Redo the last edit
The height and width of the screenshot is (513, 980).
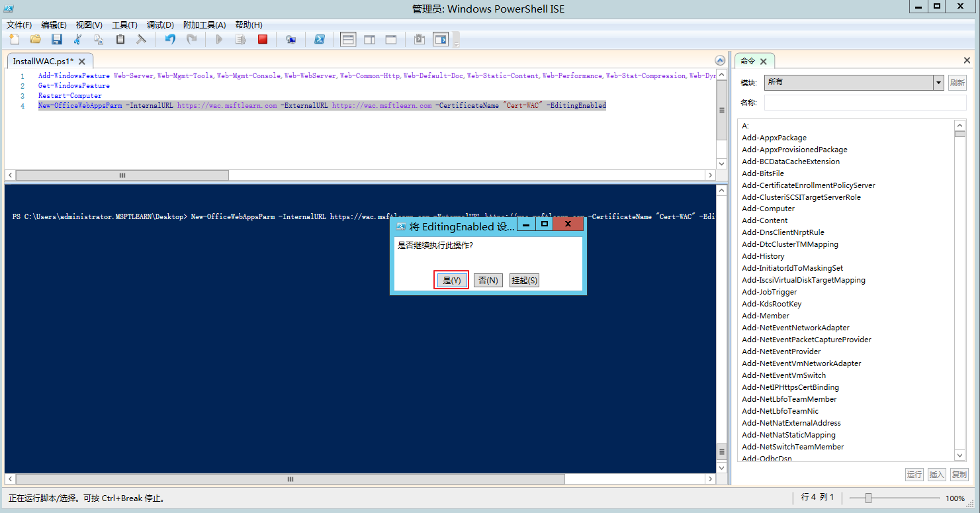tap(191, 39)
